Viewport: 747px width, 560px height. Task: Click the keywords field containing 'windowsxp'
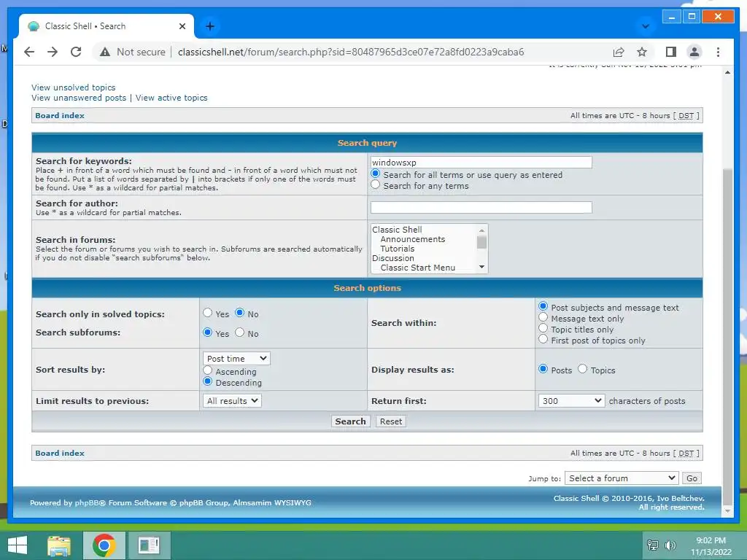481,163
